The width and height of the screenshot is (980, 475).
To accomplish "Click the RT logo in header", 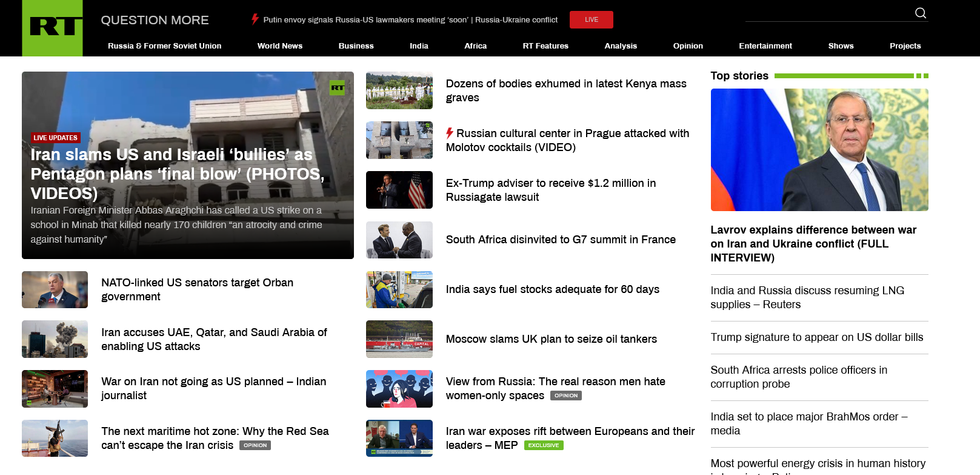I will pos(53,28).
